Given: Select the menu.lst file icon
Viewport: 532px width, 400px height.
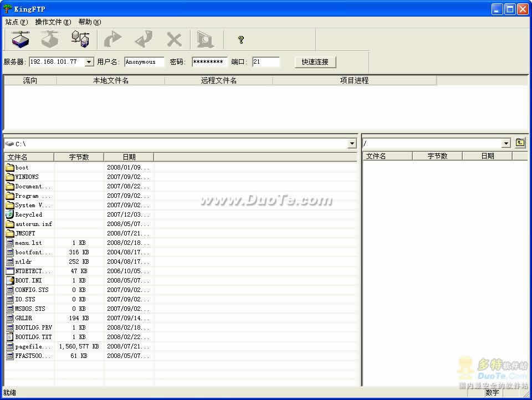Looking at the screenshot, I should tap(10, 243).
